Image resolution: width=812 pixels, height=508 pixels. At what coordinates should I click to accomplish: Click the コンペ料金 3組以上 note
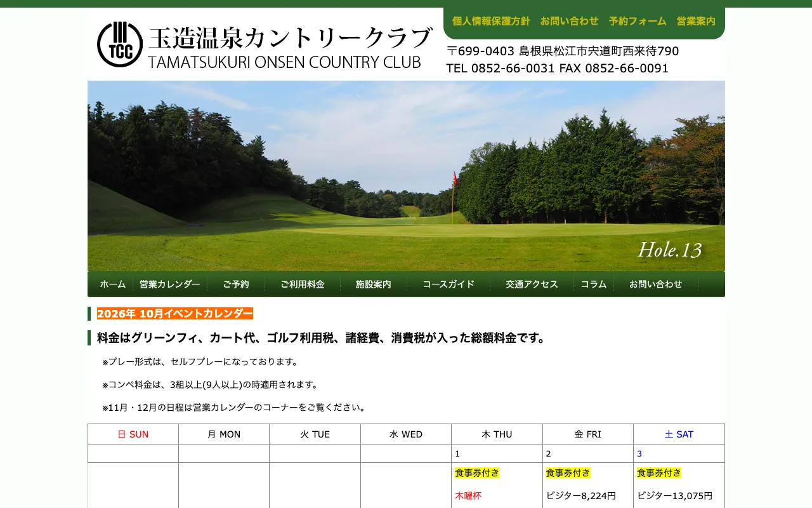tap(211, 385)
